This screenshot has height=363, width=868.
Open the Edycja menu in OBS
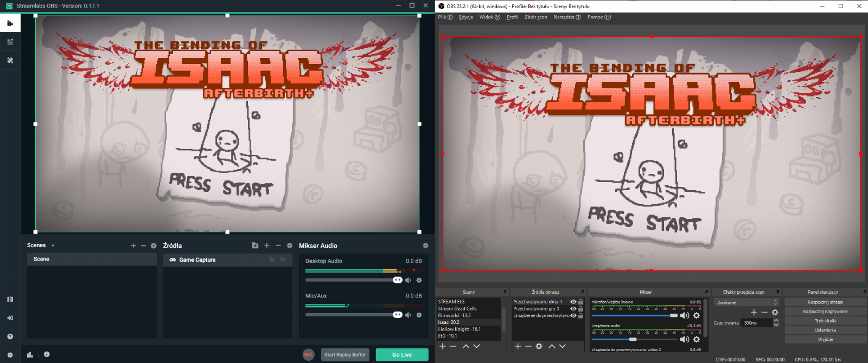pos(466,17)
